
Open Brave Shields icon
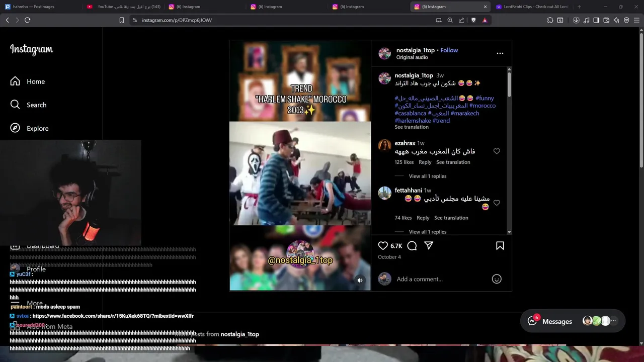[x=473, y=20]
